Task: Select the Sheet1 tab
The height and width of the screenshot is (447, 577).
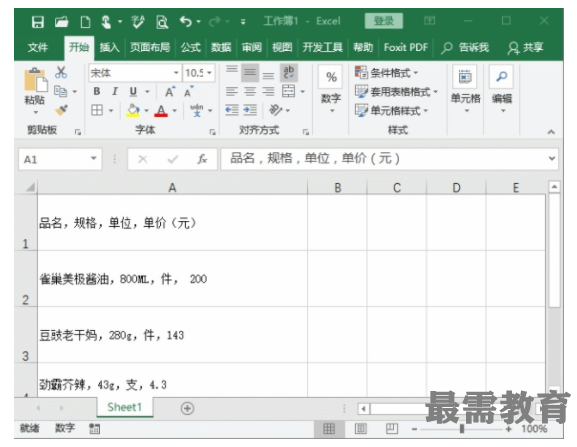Action: tap(124, 407)
